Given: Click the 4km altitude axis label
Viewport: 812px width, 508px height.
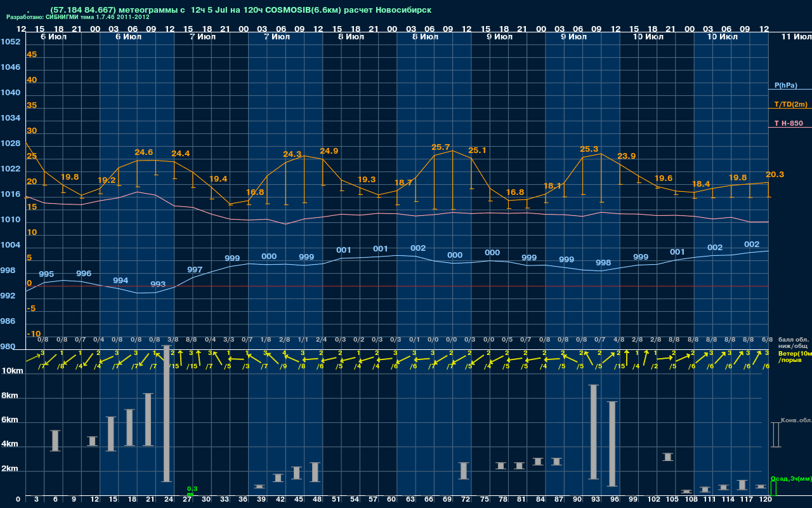Looking at the screenshot, I should click(x=10, y=445).
